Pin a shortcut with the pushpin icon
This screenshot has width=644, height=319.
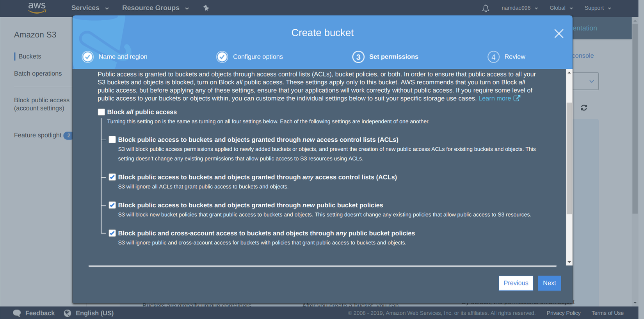point(206,8)
